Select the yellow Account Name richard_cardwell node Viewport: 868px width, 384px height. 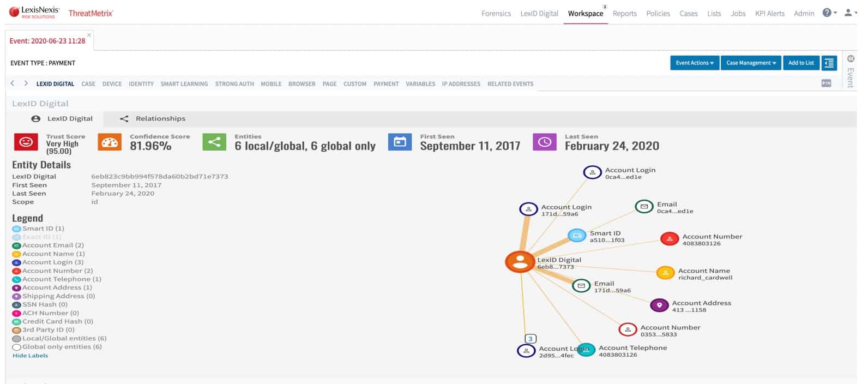(x=665, y=273)
